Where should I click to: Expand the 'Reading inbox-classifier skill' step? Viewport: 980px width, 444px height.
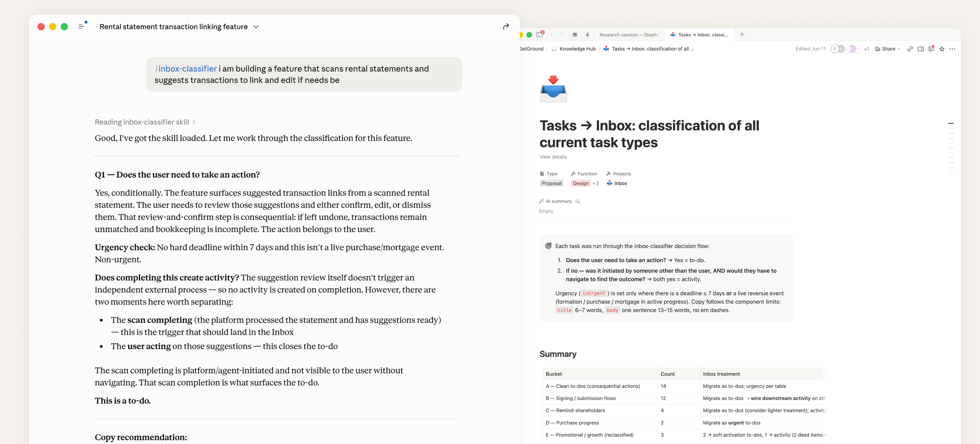click(145, 122)
